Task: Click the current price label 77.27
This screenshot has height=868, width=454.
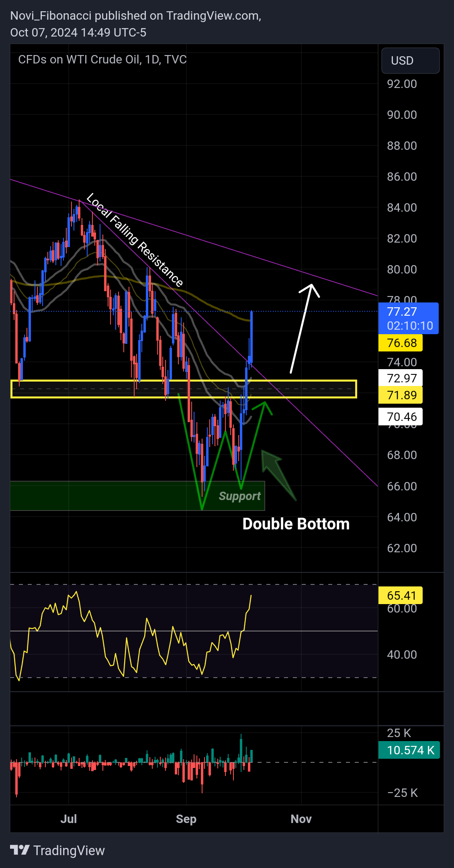Action: pos(402,312)
